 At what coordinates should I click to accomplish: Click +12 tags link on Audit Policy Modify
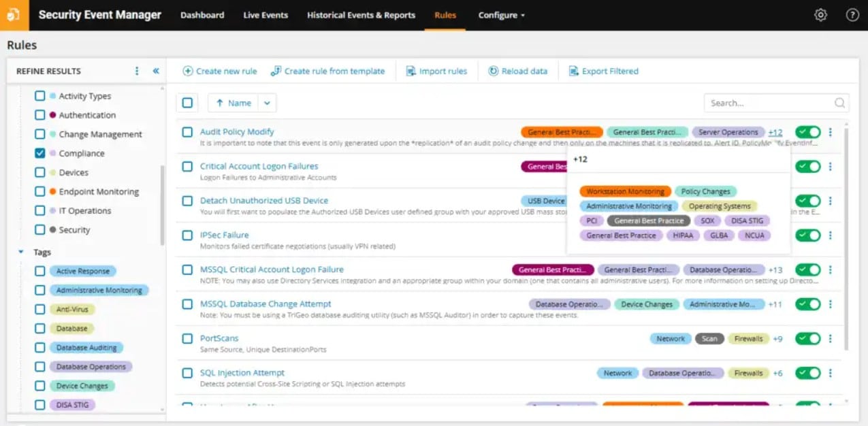pos(775,132)
